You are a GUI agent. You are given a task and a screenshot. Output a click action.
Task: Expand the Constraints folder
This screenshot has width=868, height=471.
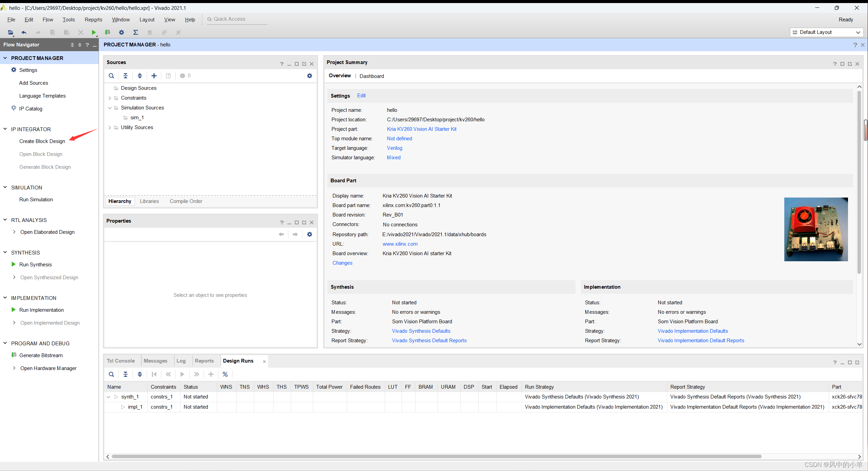[x=110, y=98]
